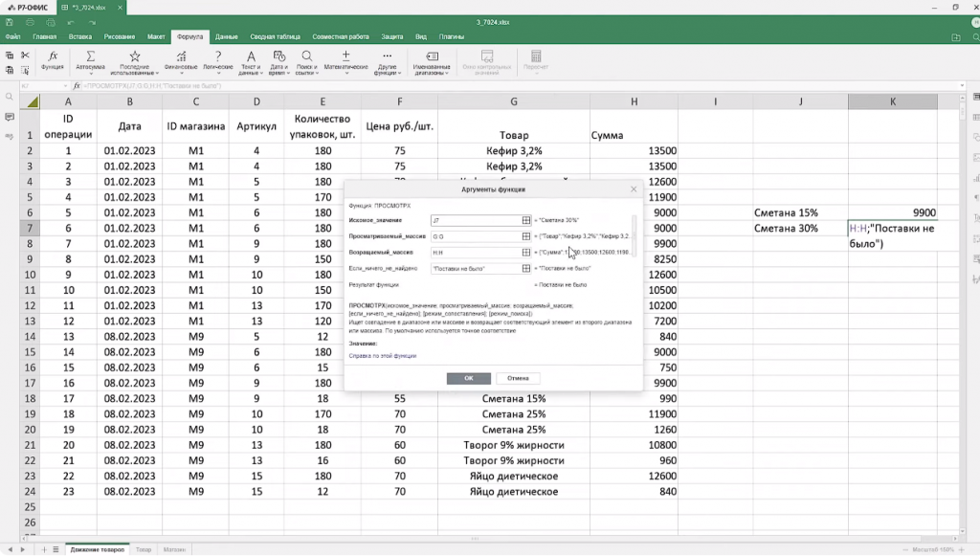Switch to the Защита ribbon tab
Viewport: 980px width, 556px height.
(391, 37)
